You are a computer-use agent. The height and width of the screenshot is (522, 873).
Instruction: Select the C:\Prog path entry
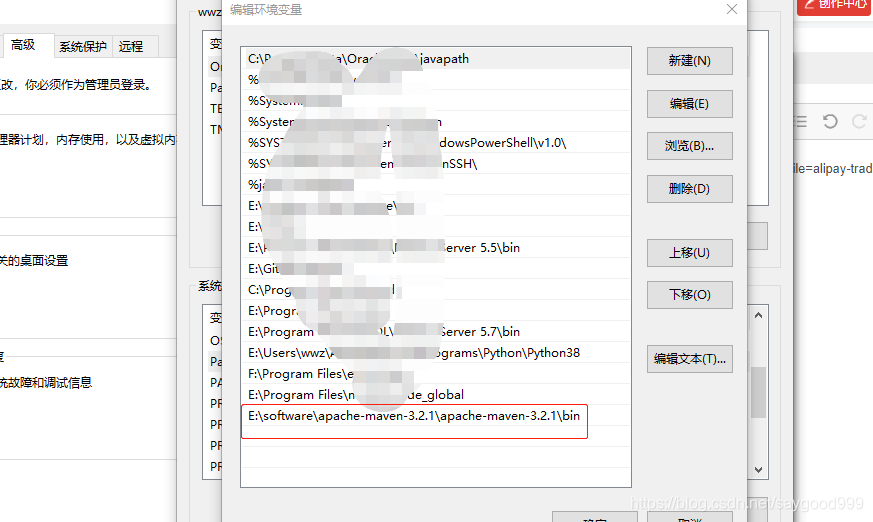coord(436,290)
